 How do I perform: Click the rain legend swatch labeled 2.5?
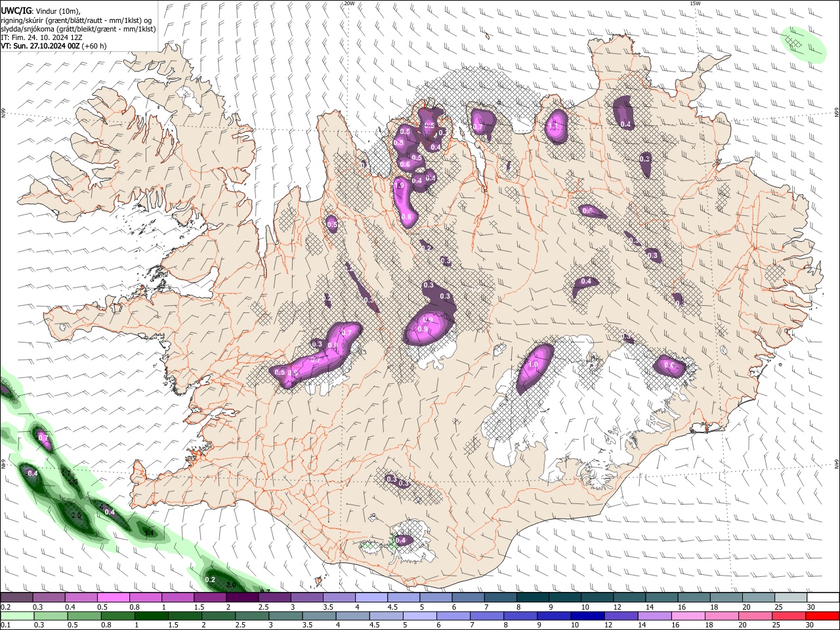click(251, 616)
